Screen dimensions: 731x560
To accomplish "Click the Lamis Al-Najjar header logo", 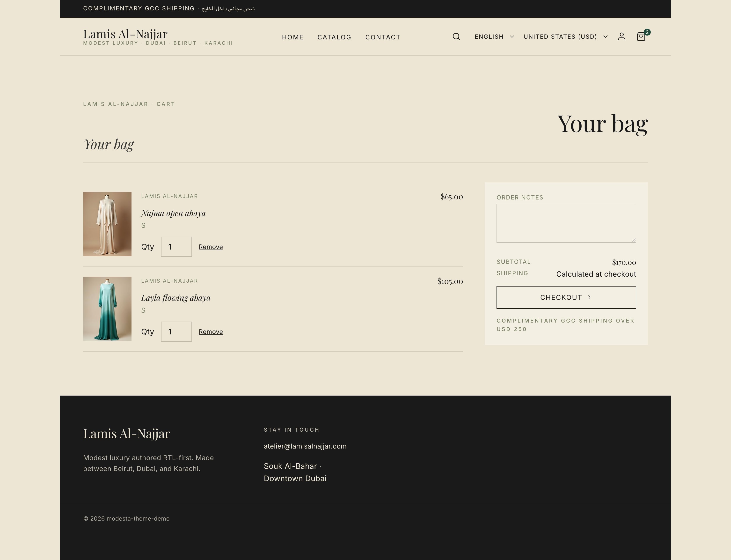I will click(x=125, y=34).
